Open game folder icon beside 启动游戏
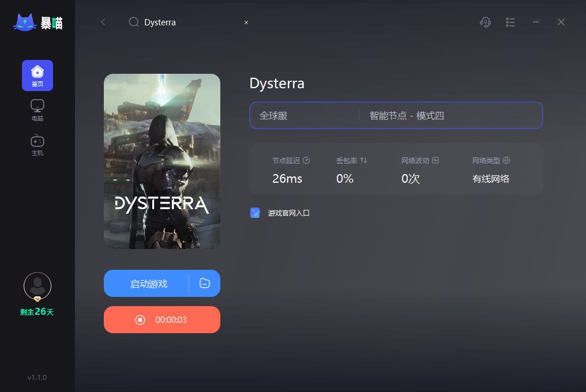This screenshot has width=586, height=392. pyautogui.click(x=204, y=283)
